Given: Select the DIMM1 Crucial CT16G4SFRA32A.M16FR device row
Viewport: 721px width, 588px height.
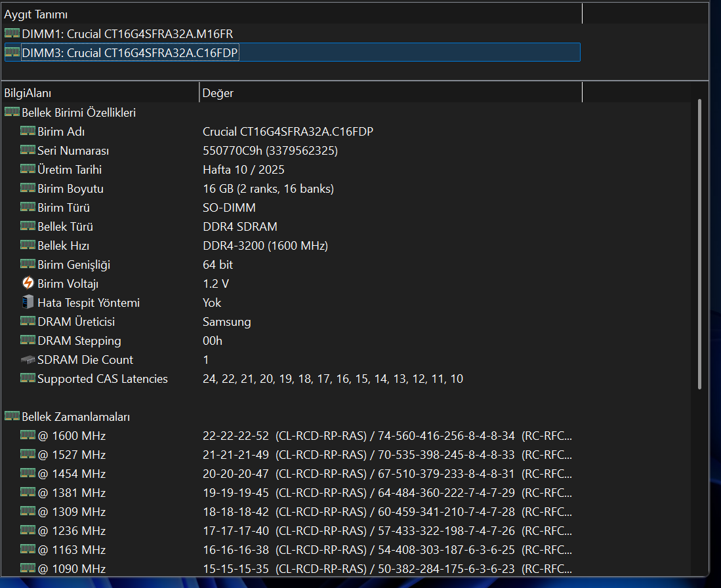Looking at the screenshot, I should [293, 34].
